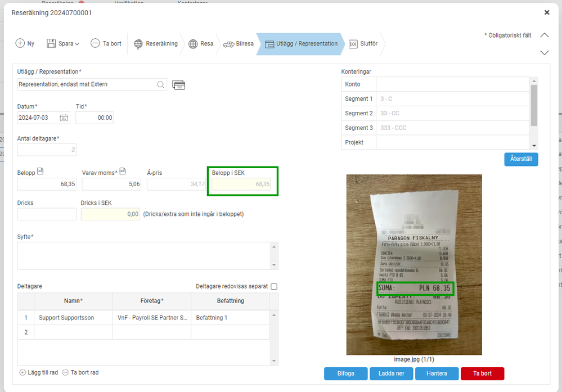Toggle Deltagare redovisas separat checkbox

click(x=274, y=286)
